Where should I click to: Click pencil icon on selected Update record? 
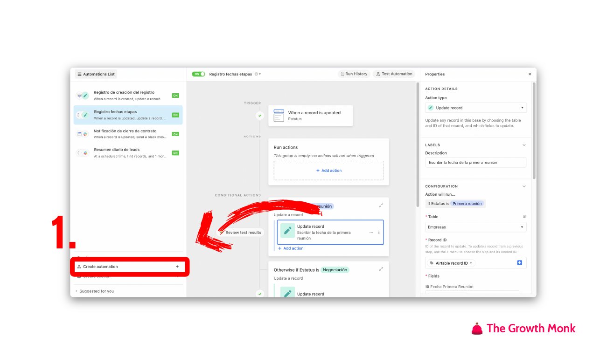pos(287,231)
